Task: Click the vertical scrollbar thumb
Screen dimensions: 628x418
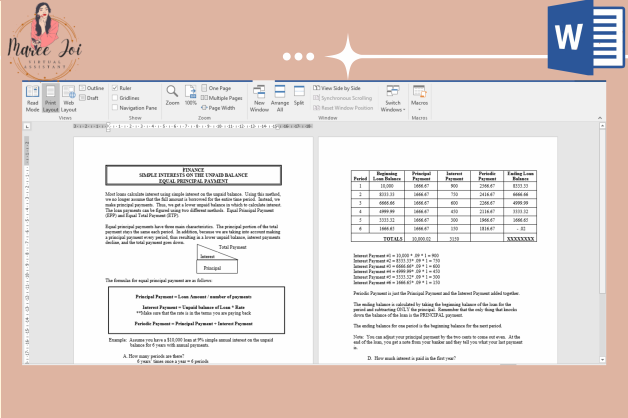Action: pyautogui.click(x=602, y=210)
